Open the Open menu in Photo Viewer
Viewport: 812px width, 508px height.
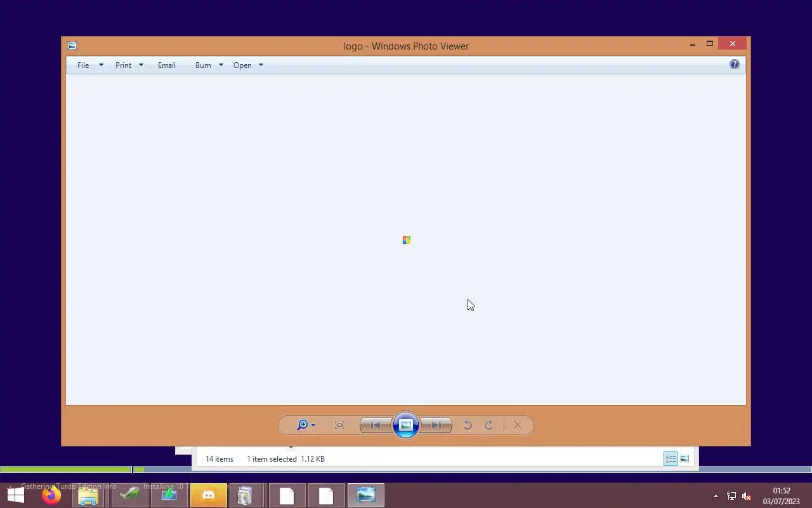(x=242, y=65)
